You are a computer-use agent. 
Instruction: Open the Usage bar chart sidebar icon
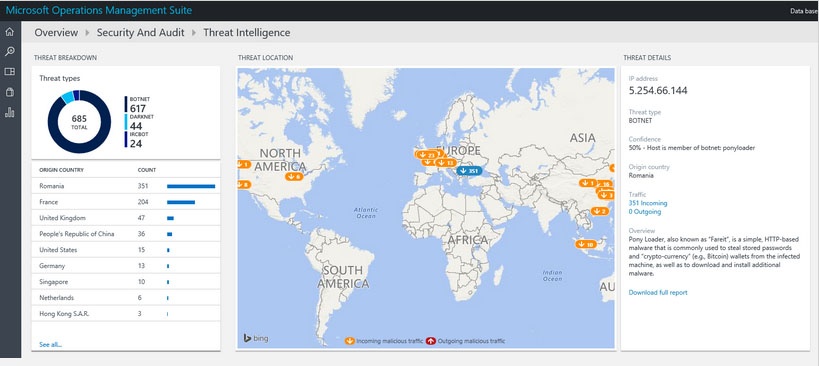click(9, 112)
